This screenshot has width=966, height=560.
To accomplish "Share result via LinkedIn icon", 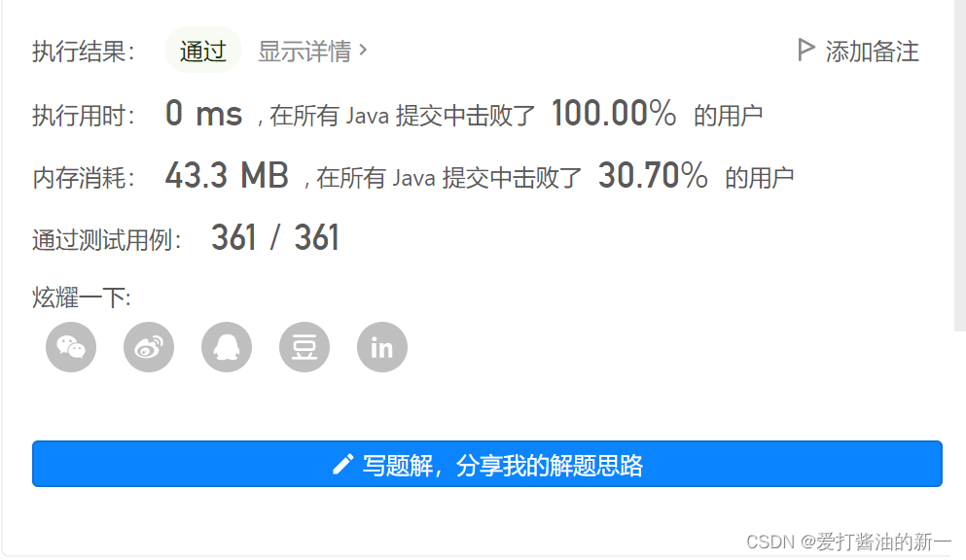I will pyautogui.click(x=382, y=347).
